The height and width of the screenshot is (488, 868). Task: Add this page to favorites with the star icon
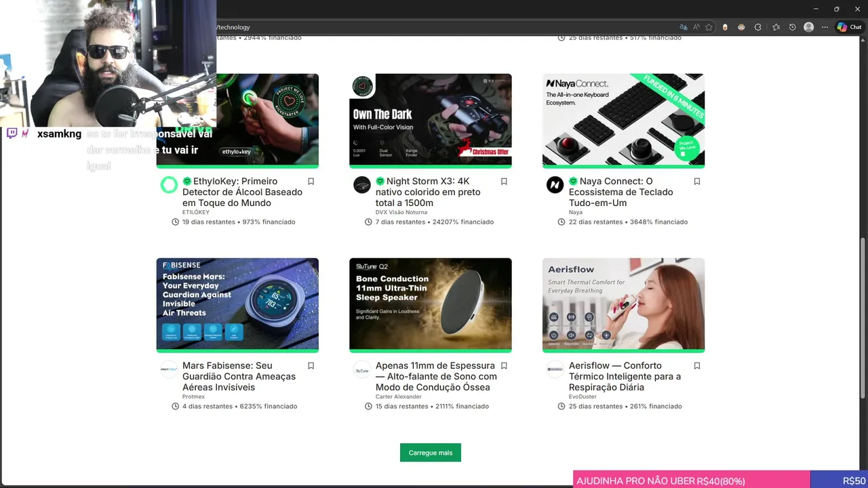pos(709,27)
